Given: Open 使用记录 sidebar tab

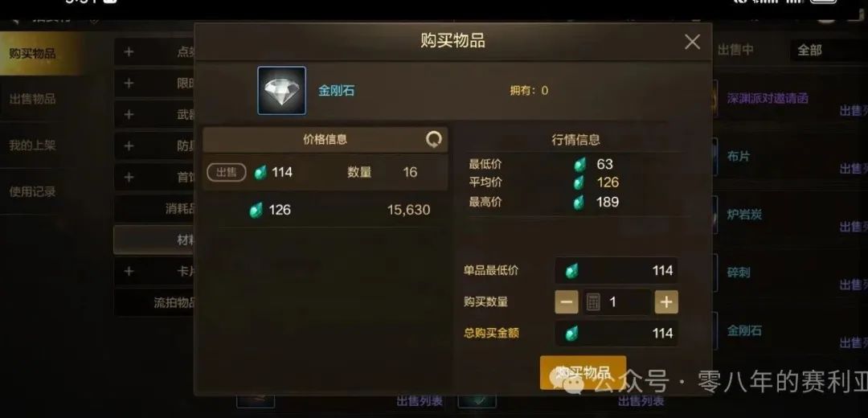Looking at the screenshot, I should point(33,191).
